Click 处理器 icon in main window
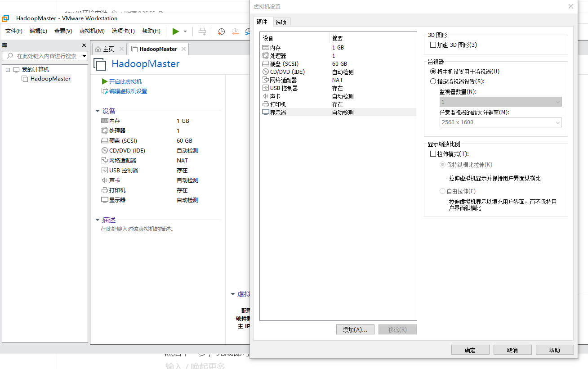Viewport: 588px width, 369px height. click(105, 131)
